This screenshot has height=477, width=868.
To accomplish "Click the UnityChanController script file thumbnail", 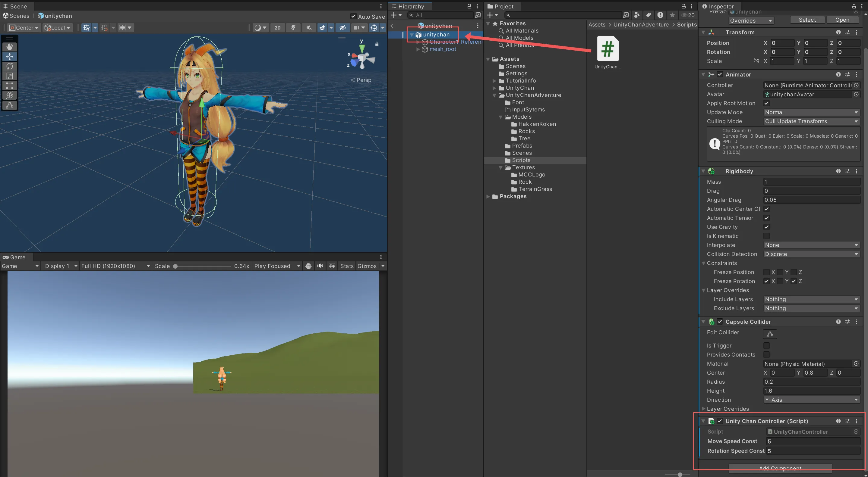I will [x=608, y=49].
